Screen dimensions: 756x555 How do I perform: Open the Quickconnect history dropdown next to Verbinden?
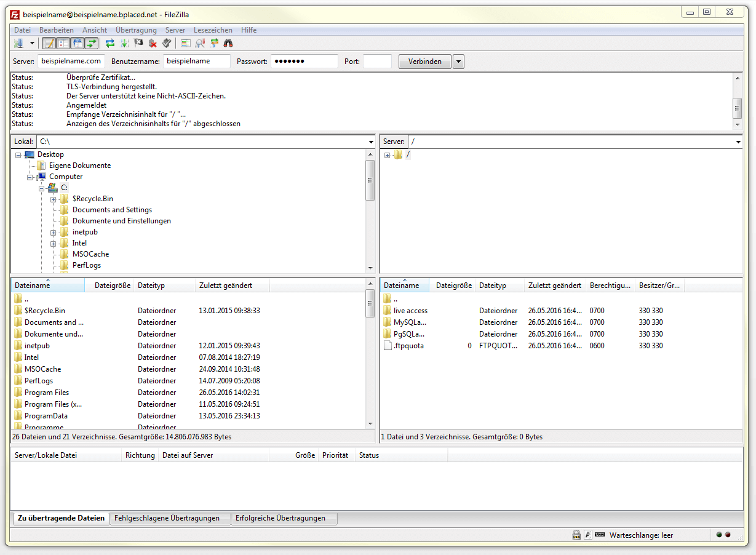point(458,62)
